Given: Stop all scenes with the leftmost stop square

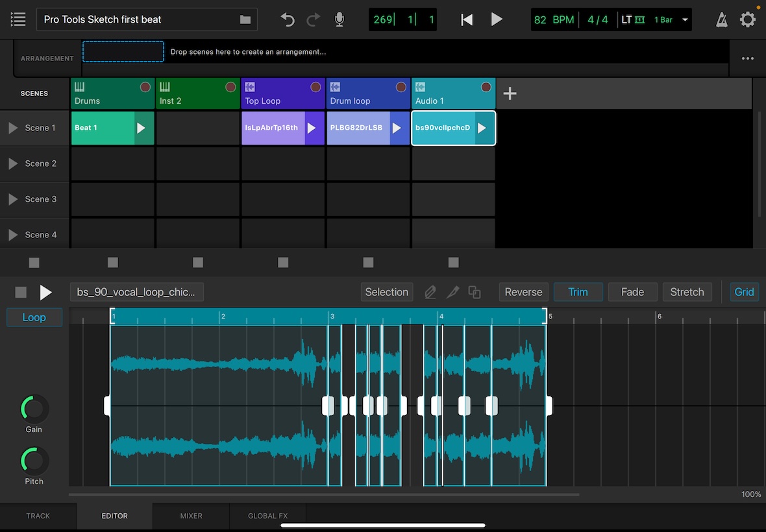Looking at the screenshot, I should point(34,263).
